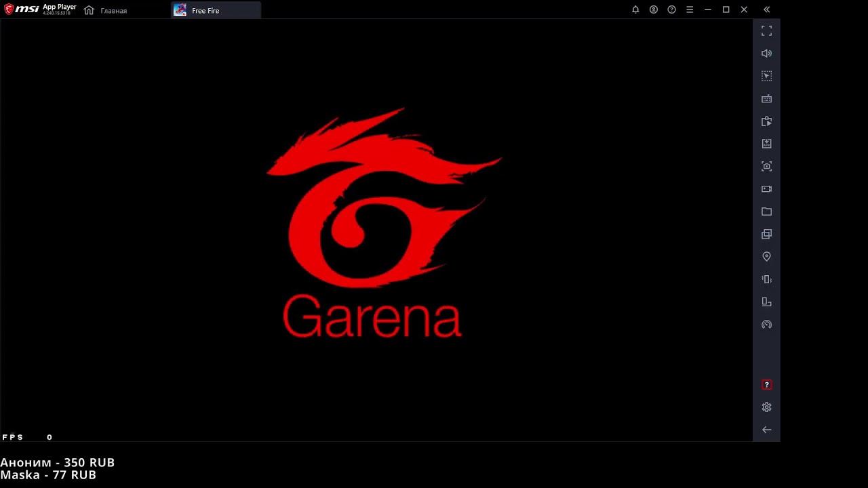
Task: Set location with the pin icon
Action: point(766,257)
